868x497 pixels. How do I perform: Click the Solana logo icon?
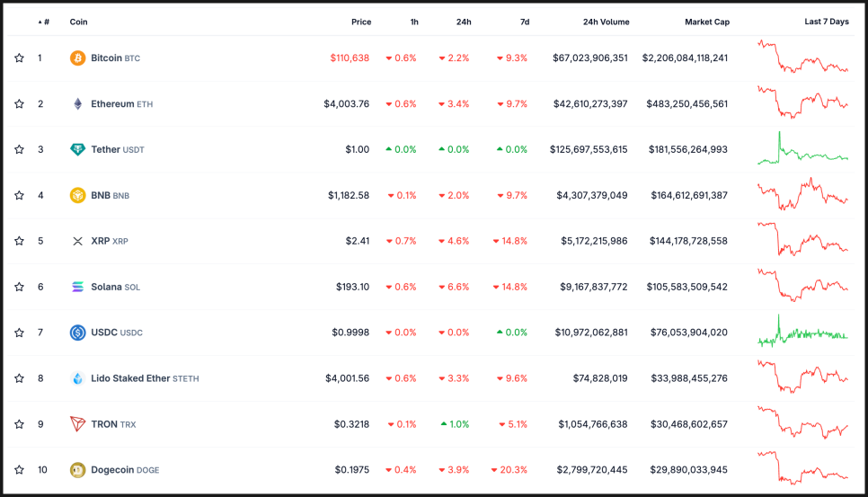click(78, 287)
